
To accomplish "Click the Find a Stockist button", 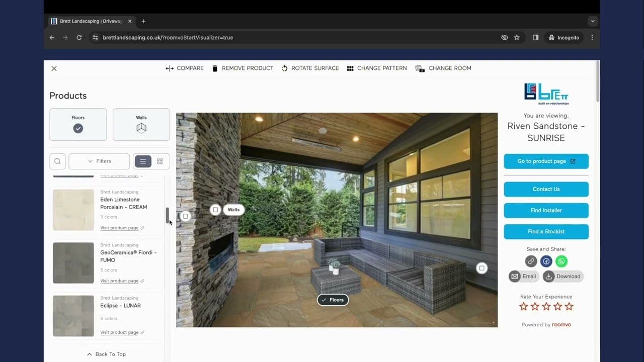I will (546, 231).
